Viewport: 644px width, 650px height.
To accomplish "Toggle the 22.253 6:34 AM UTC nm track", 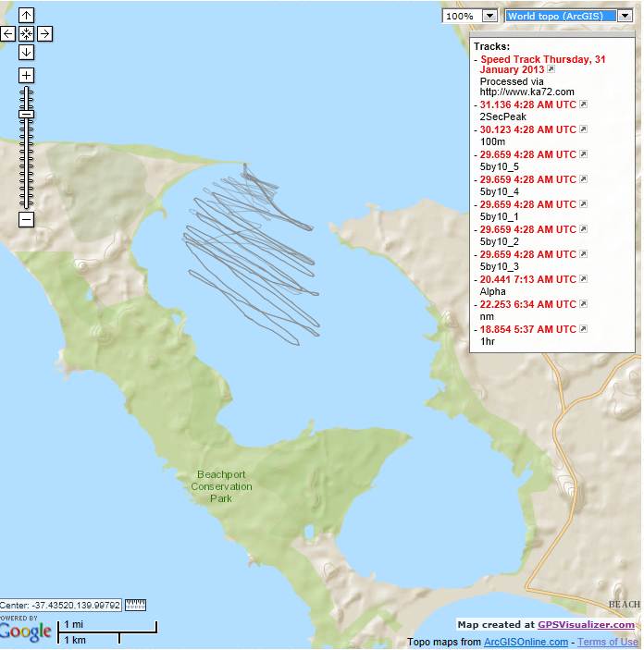I will (527, 304).
